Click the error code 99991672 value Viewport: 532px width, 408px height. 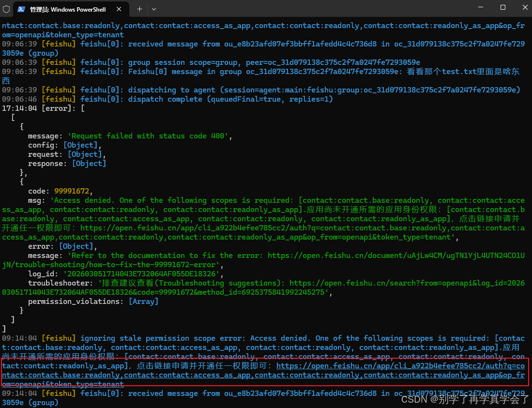coord(72,191)
